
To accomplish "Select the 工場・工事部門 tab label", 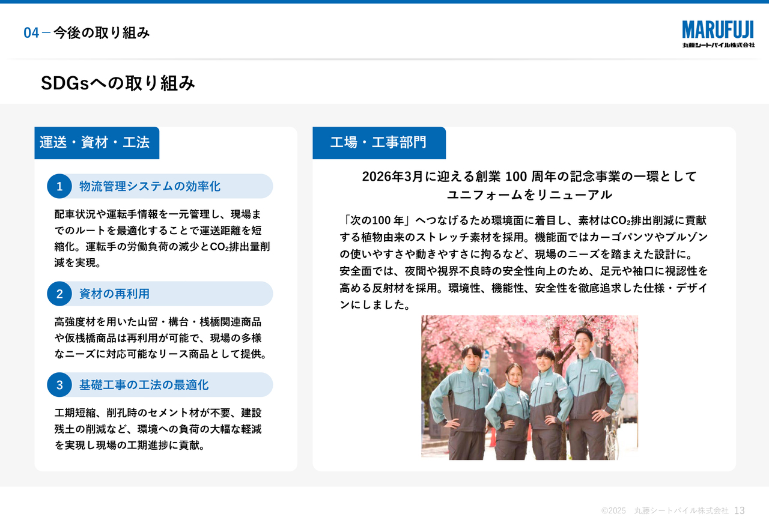I will point(378,143).
